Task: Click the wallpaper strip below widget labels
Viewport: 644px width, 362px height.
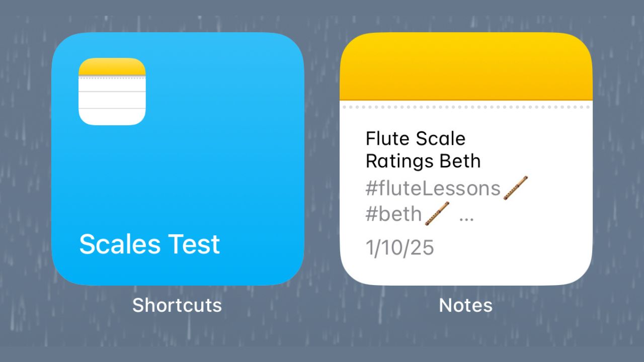Action: pos(322,333)
